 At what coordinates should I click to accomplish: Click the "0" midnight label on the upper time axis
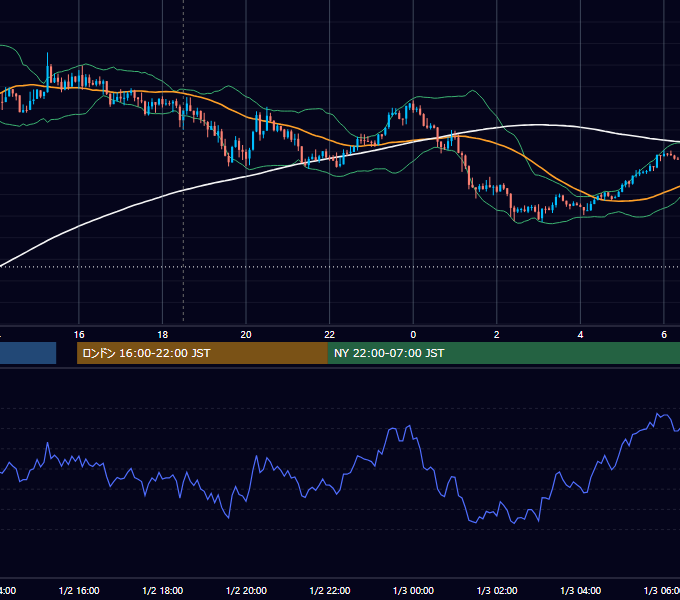(x=413, y=335)
